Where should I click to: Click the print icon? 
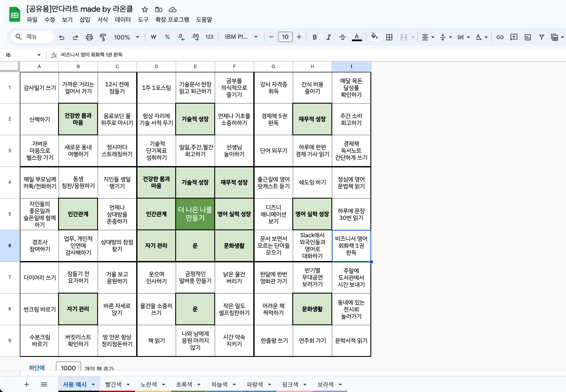click(89, 37)
